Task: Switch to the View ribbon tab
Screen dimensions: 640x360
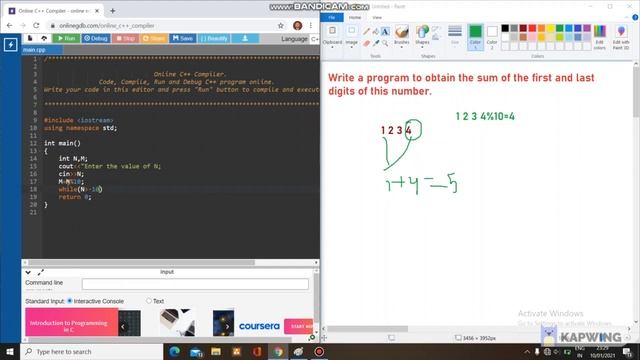Action: [x=377, y=17]
